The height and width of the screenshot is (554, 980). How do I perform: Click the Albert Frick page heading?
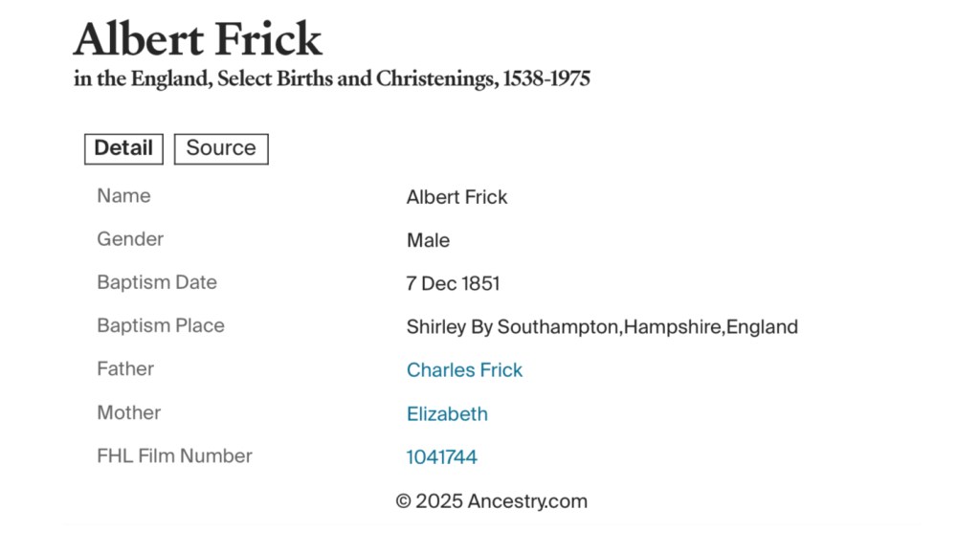pyautogui.click(x=197, y=39)
